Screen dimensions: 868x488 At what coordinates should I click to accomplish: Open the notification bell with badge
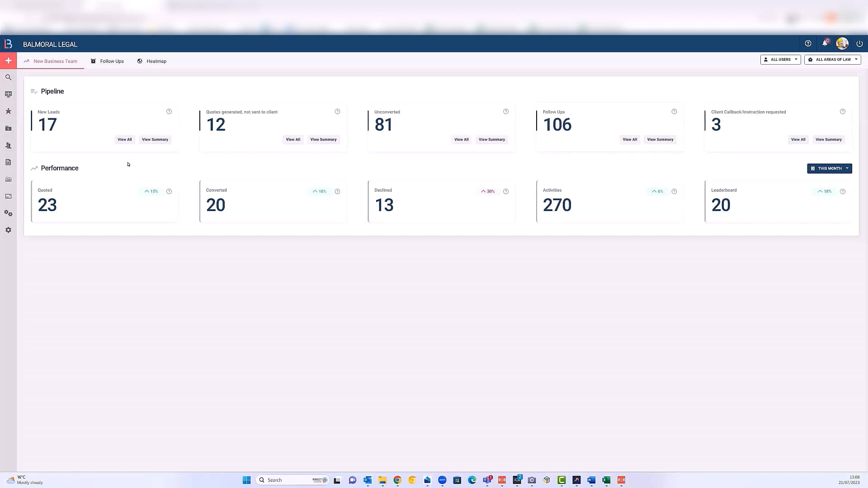(825, 43)
